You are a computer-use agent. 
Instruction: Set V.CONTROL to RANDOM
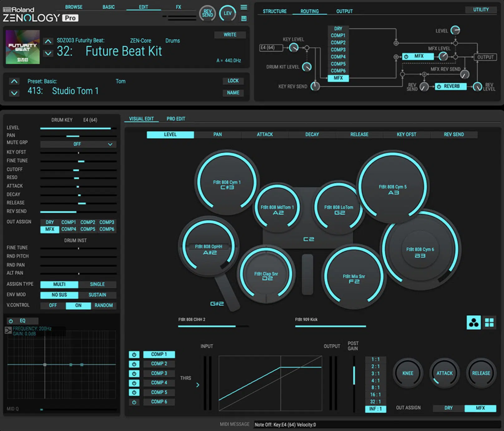(x=104, y=305)
